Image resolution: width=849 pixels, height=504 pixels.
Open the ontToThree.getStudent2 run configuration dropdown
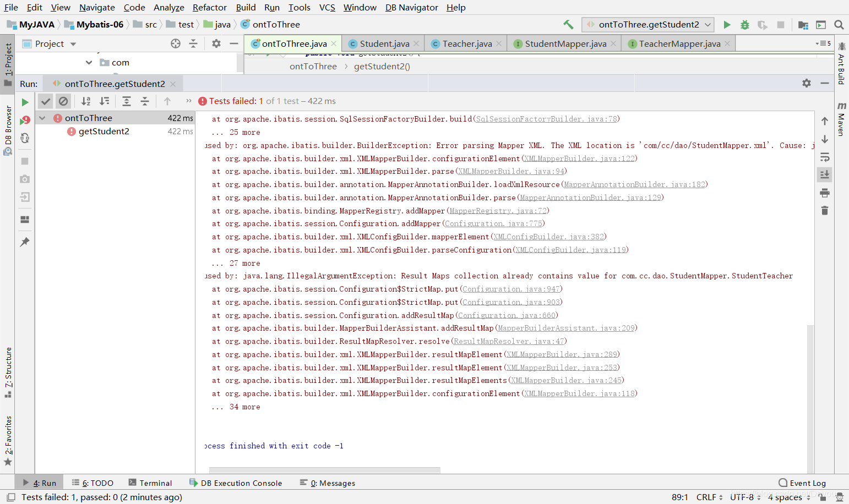(648, 25)
